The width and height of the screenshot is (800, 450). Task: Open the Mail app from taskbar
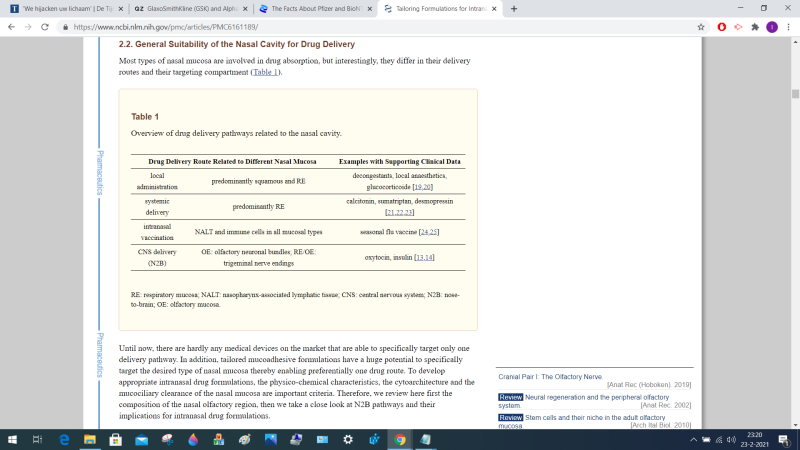(141, 439)
